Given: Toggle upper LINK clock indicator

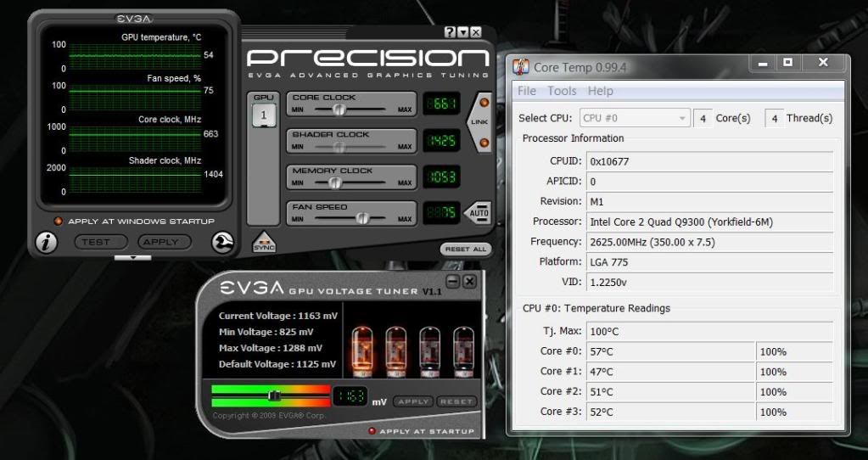Looking at the screenshot, I should click(x=484, y=103).
